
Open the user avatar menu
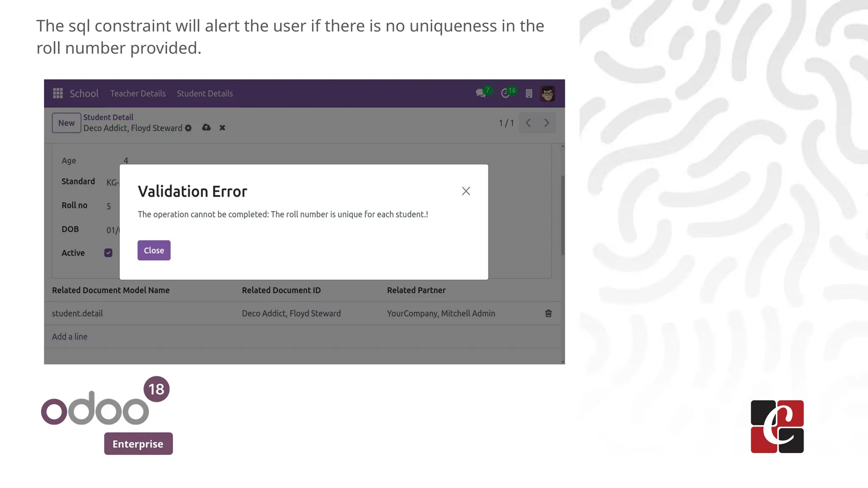coord(548,93)
